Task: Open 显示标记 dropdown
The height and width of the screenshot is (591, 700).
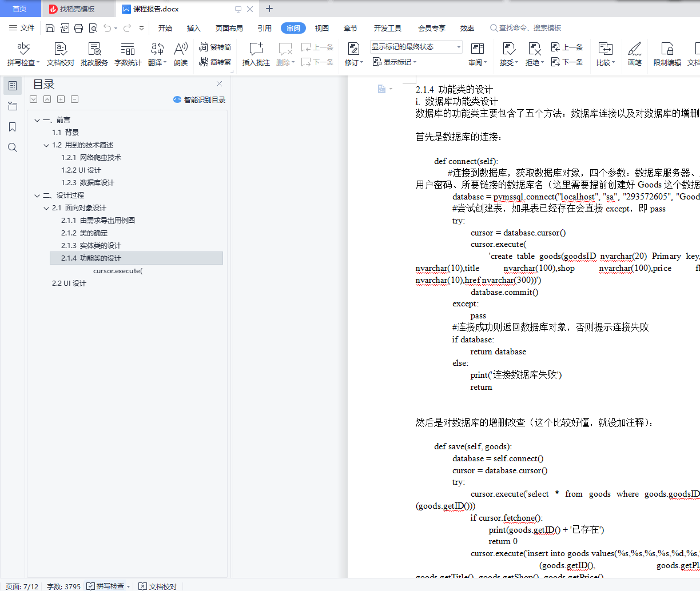Action: pyautogui.click(x=395, y=62)
